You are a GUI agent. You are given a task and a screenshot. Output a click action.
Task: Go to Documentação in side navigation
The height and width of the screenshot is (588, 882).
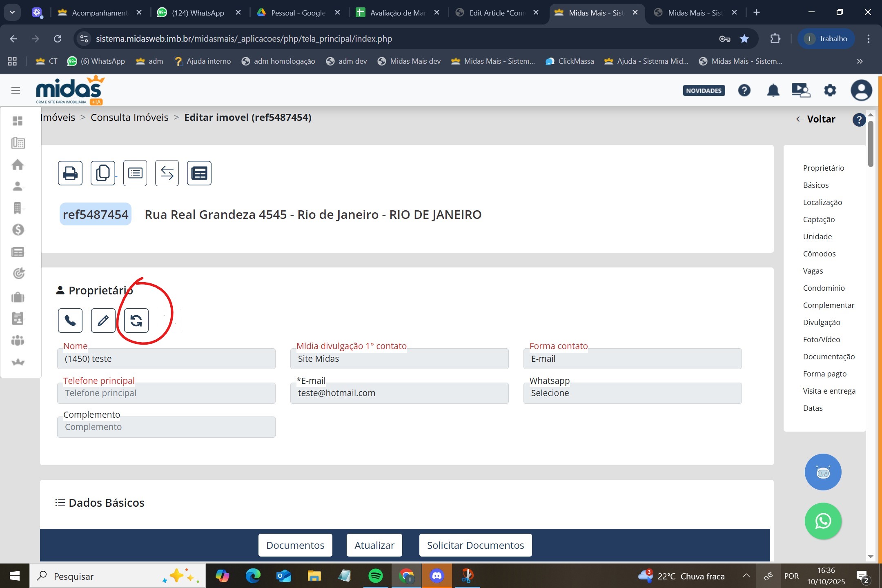(x=829, y=357)
